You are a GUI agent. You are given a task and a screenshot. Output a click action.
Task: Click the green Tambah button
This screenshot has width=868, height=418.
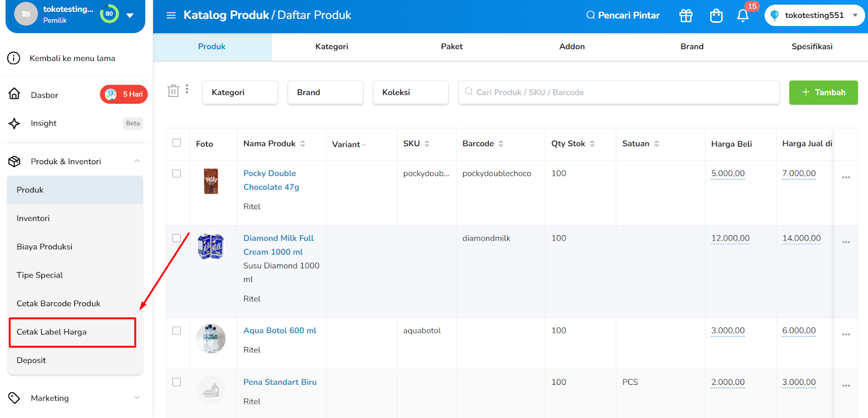click(823, 92)
